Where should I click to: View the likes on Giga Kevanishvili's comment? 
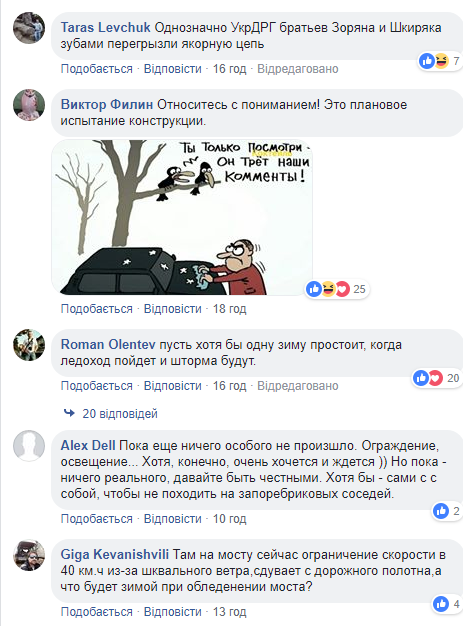point(447,604)
